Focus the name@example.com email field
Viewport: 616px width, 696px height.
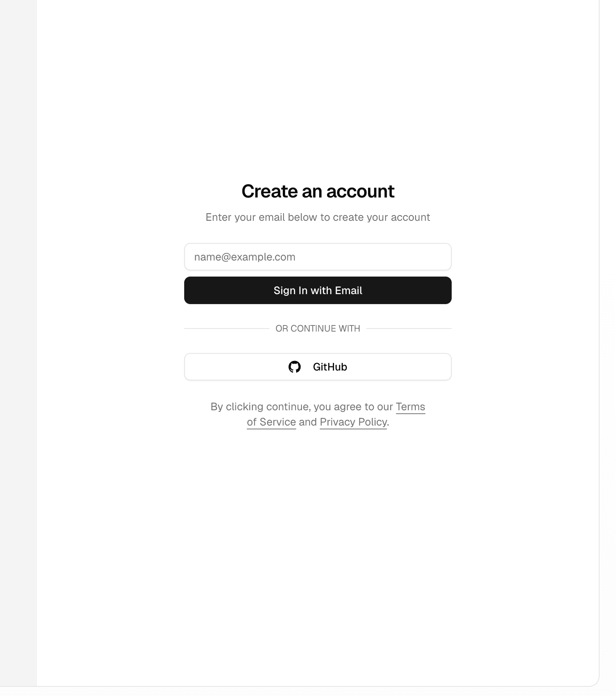pyautogui.click(x=317, y=257)
